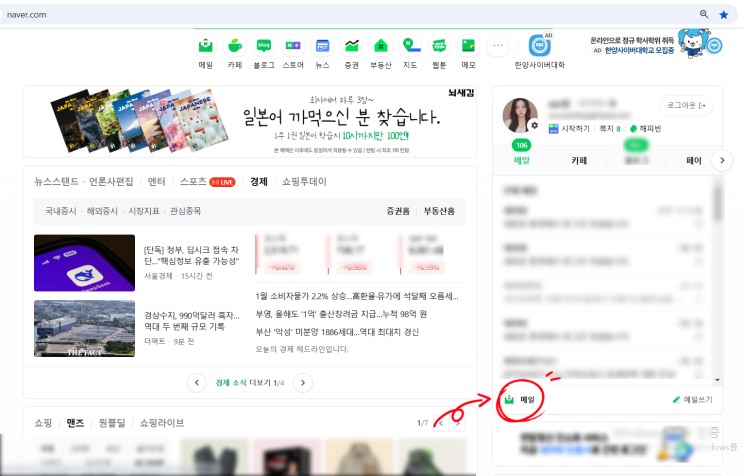Click the mail list scrollbar thumb
Viewport: 743px width, 476px height.
pos(717,203)
